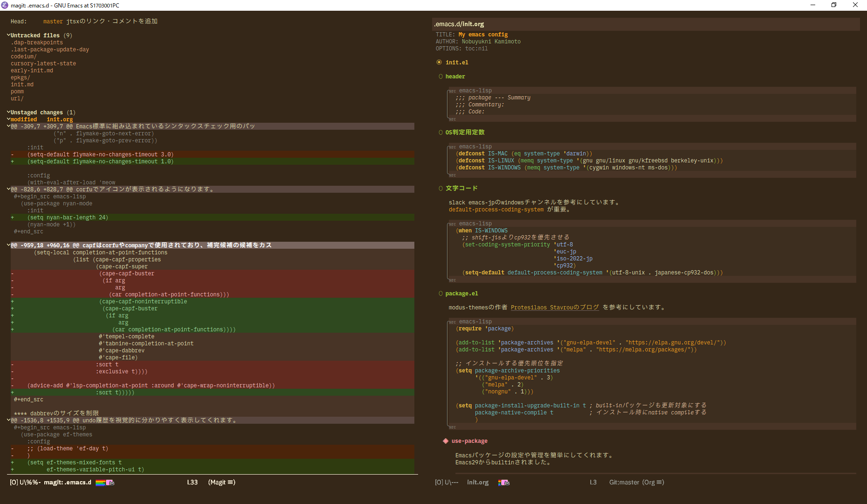Open the Magit menu from the modeline

click(x=221, y=483)
